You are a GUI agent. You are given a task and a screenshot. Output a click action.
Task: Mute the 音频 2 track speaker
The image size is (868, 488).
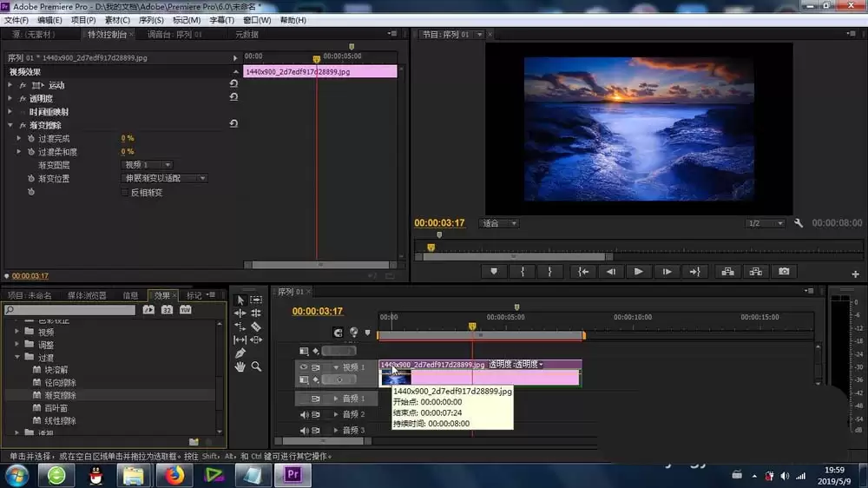[303, 414]
